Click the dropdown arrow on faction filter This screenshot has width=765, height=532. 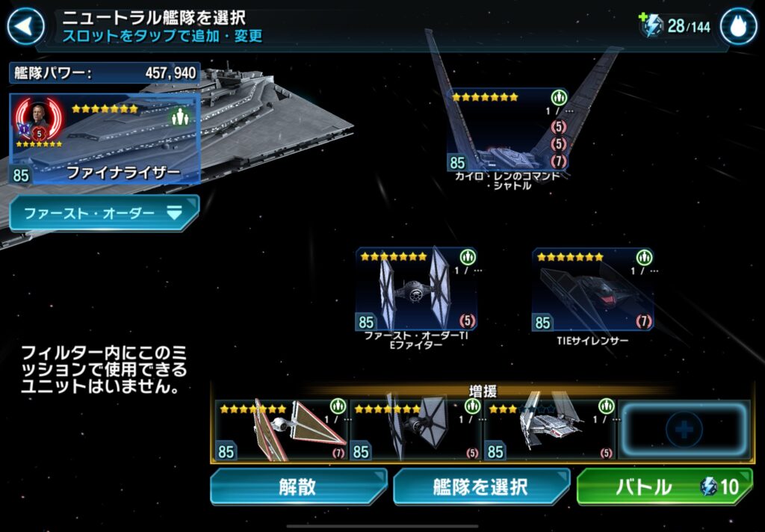point(174,212)
